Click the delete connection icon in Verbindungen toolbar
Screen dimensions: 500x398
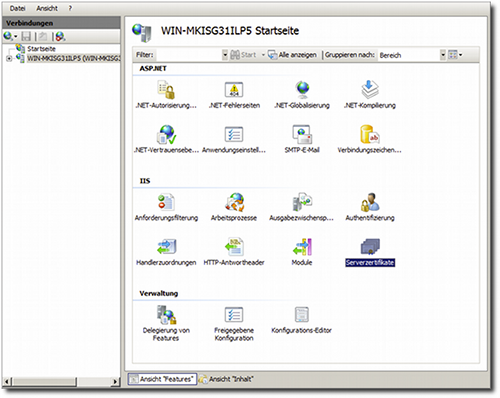60,36
